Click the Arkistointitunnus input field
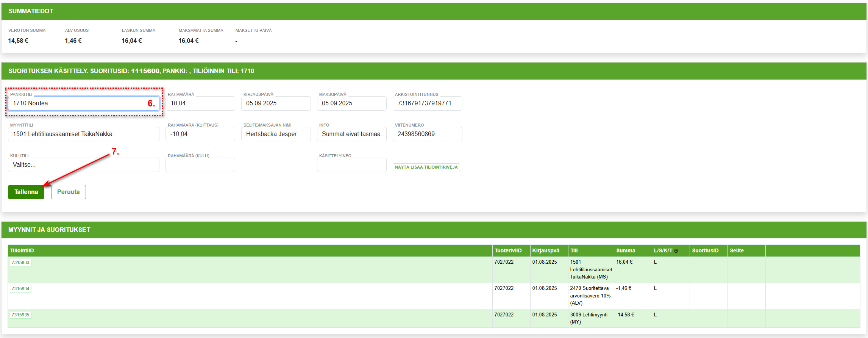Screen dimensions: 868x338 click(x=427, y=103)
